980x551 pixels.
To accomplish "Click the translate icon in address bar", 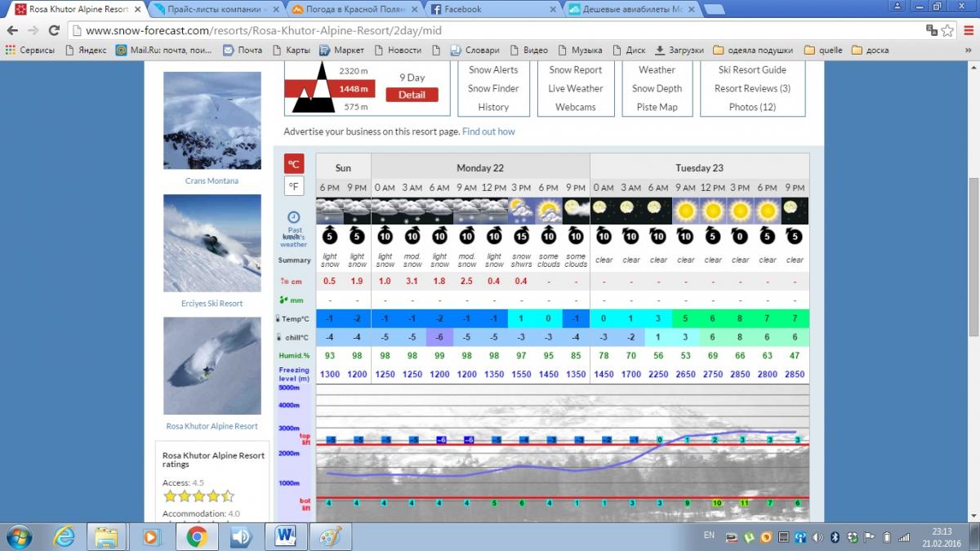I will coord(932,31).
